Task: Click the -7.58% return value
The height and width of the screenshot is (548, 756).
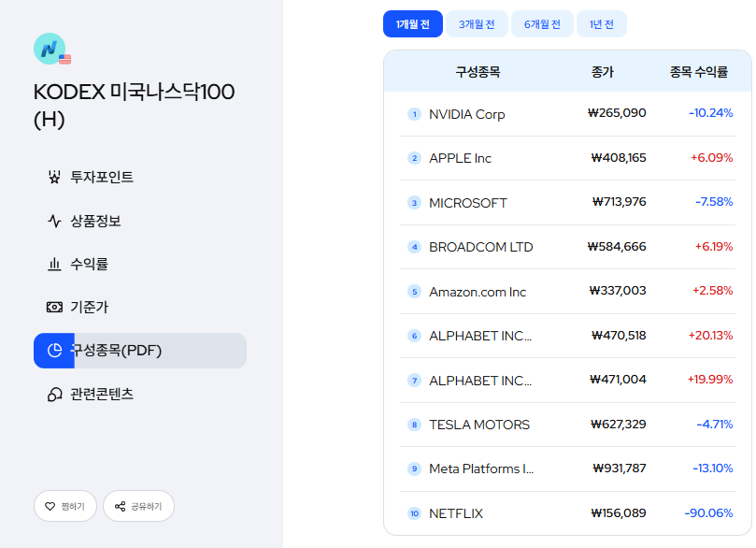Action: [714, 202]
